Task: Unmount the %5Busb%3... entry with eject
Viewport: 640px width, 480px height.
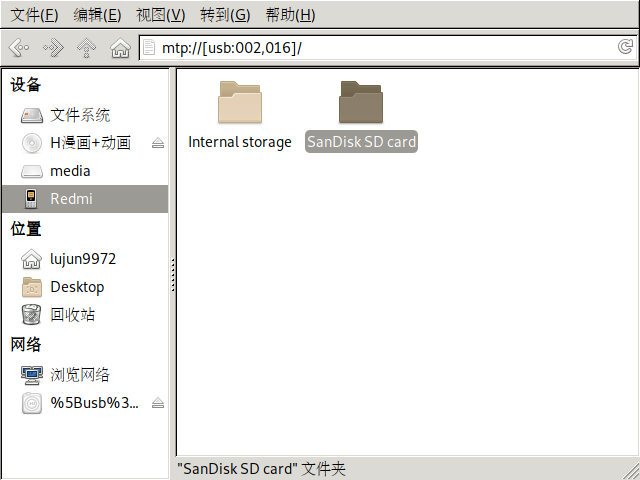Action: (158, 403)
